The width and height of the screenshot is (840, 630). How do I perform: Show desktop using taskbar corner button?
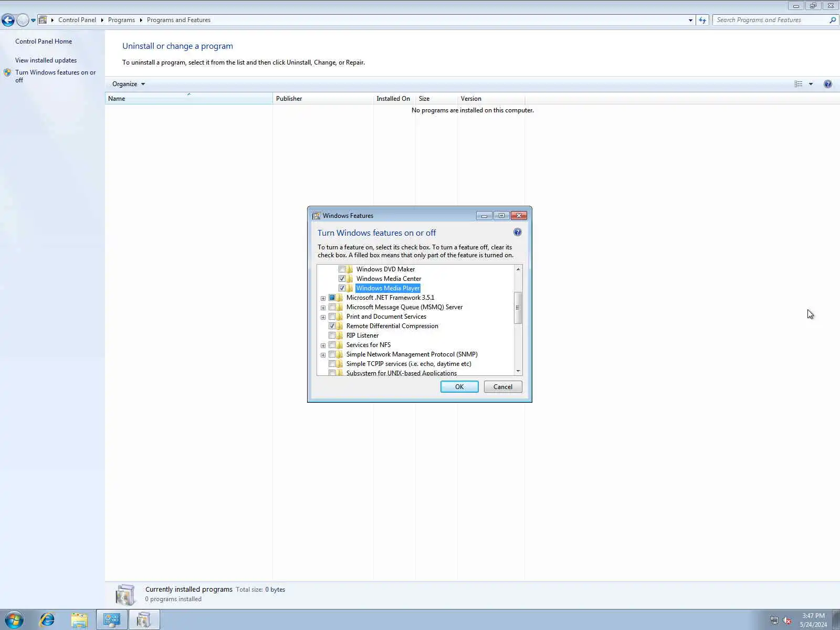[x=836, y=620]
